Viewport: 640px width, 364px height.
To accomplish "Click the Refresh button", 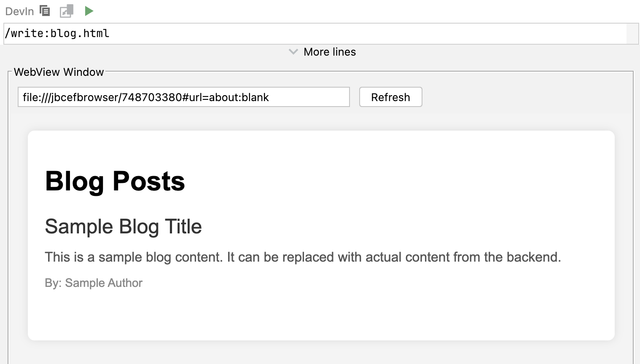I will pos(390,97).
